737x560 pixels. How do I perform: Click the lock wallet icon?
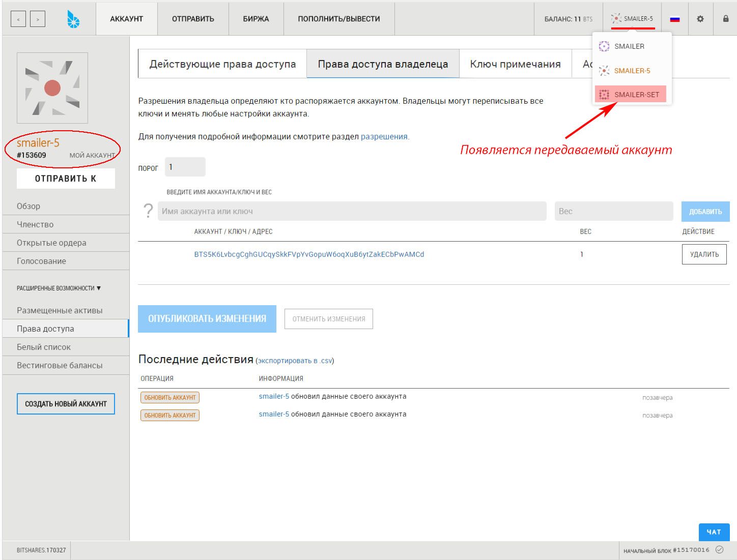tap(726, 18)
